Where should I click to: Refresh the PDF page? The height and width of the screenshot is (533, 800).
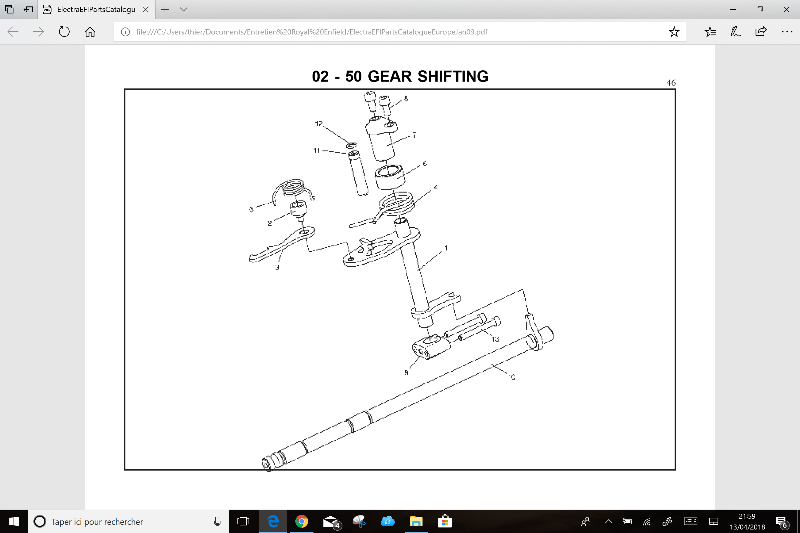point(64,32)
